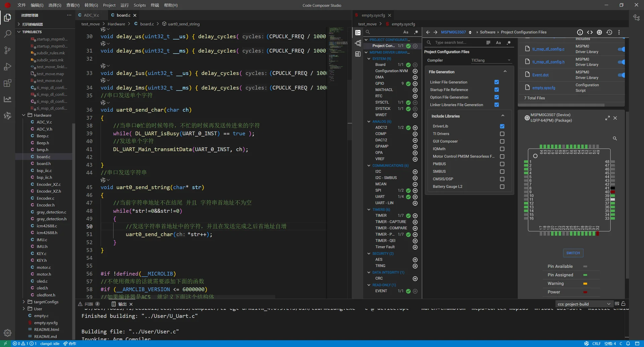Open the Manage gear icon at bottom left
The width and height of the screenshot is (644, 347).
pyautogui.click(x=7, y=333)
